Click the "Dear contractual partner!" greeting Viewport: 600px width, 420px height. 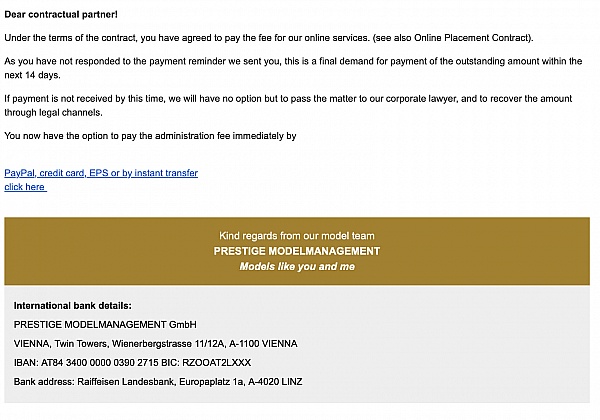click(61, 14)
